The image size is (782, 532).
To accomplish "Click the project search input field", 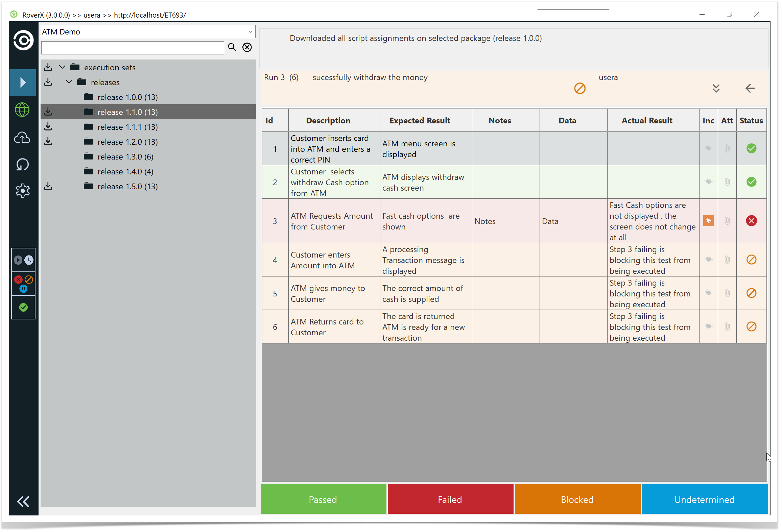I will point(133,48).
